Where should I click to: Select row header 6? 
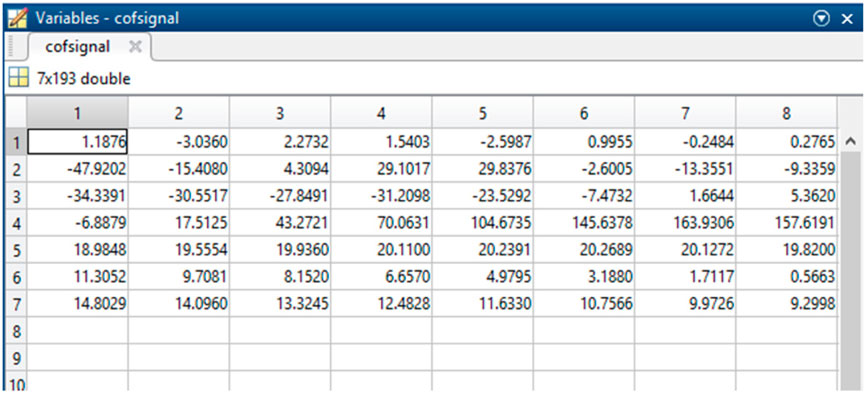click(16, 277)
